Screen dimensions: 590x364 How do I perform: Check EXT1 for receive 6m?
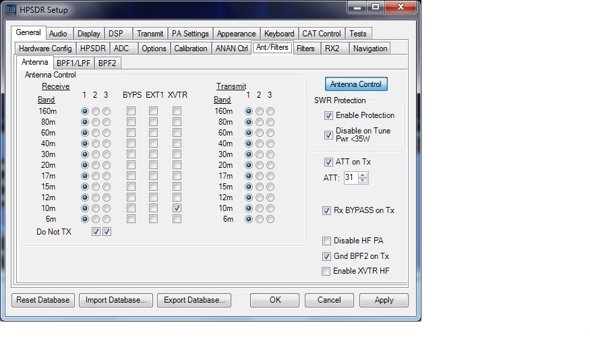pyautogui.click(x=153, y=219)
